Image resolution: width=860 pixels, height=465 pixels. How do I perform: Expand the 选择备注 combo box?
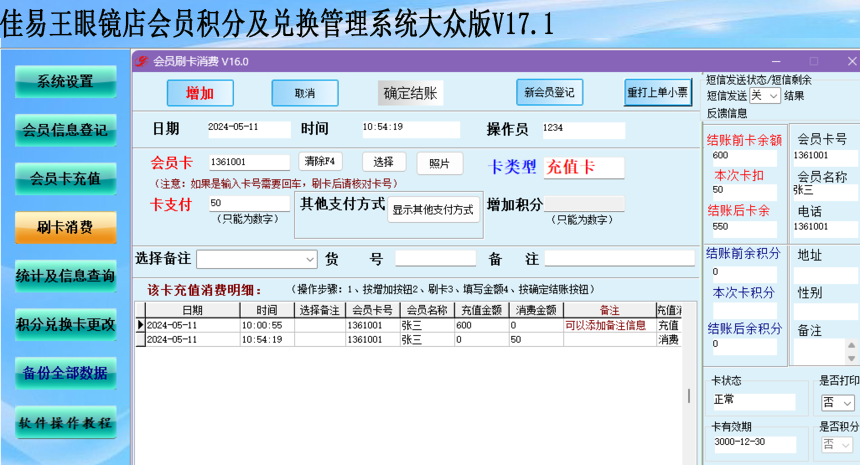[x=257, y=259]
